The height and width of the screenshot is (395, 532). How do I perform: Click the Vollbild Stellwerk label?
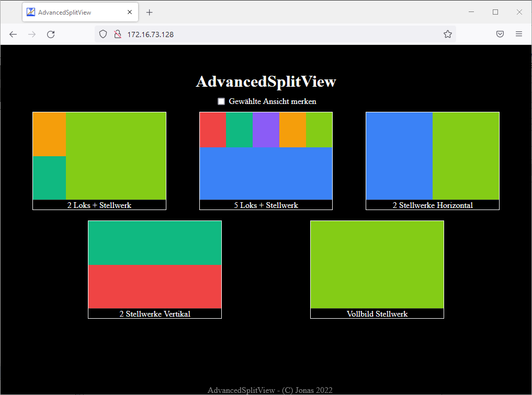pyautogui.click(x=377, y=314)
